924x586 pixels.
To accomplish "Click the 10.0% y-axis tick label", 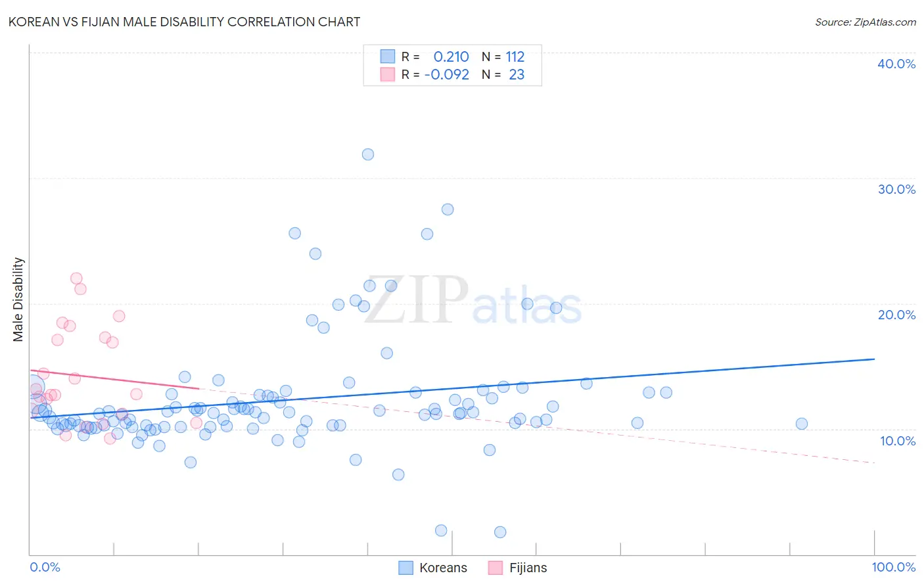I will (x=898, y=441).
